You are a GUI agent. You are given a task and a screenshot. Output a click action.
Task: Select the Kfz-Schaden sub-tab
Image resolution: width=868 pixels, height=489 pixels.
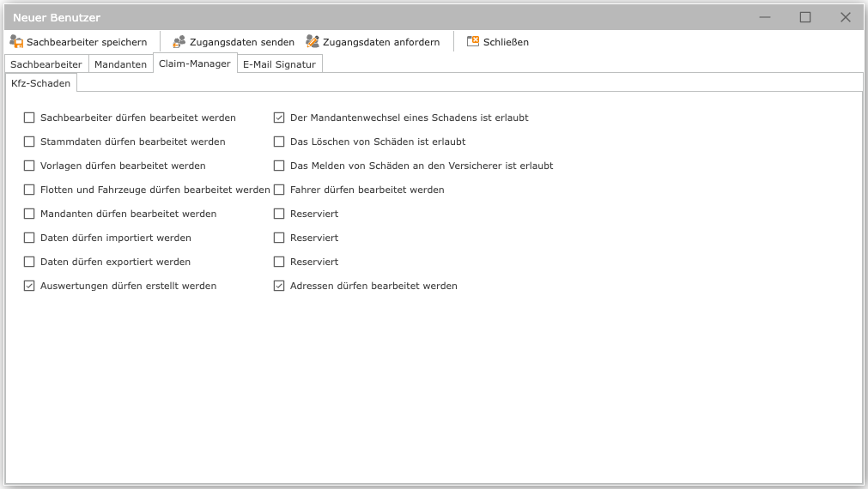pos(41,83)
